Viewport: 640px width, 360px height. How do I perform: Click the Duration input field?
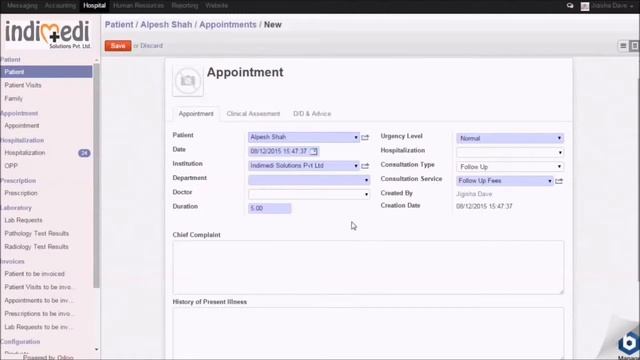click(x=269, y=209)
